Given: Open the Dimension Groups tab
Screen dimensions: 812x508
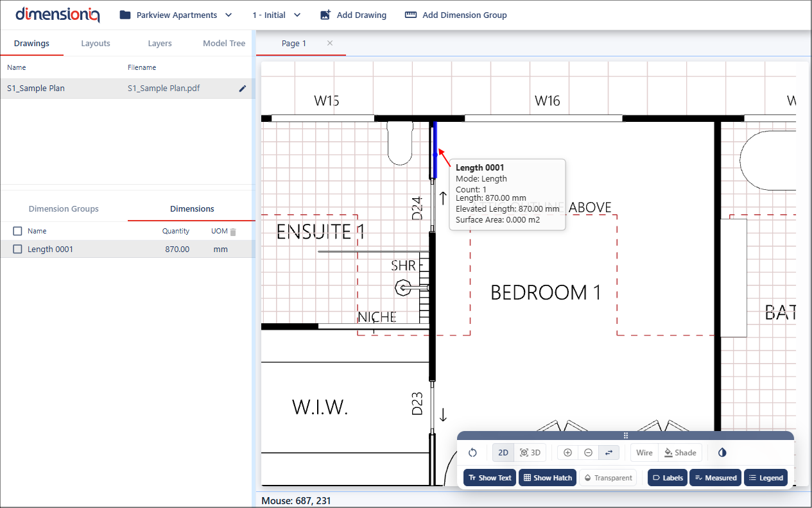Looking at the screenshot, I should coord(64,209).
